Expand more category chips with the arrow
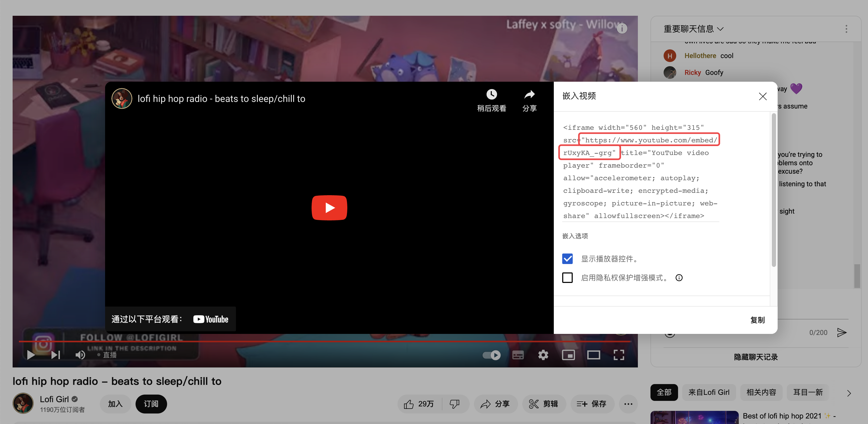868x424 pixels. coord(849,393)
